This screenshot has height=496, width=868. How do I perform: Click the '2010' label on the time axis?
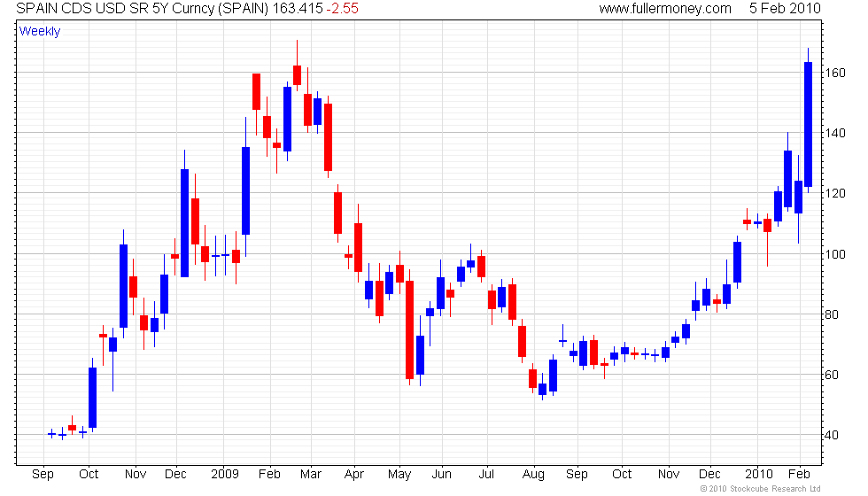758,475
